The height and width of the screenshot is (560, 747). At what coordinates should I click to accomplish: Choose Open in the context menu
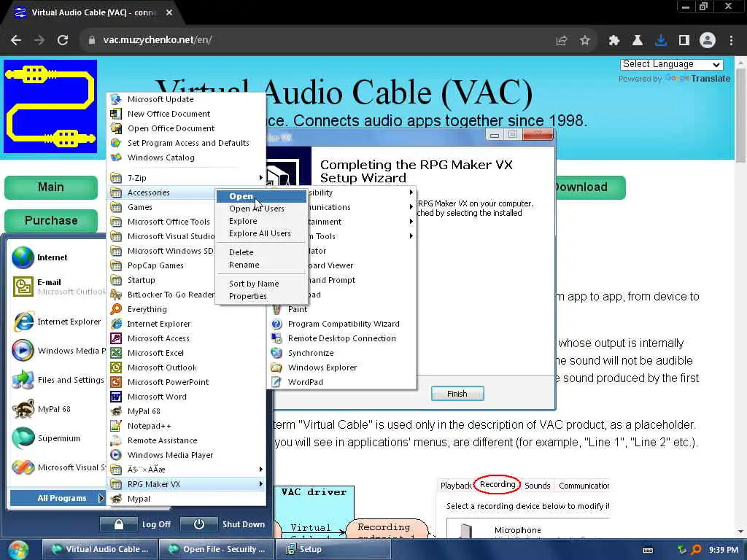[x=261, y=196]
